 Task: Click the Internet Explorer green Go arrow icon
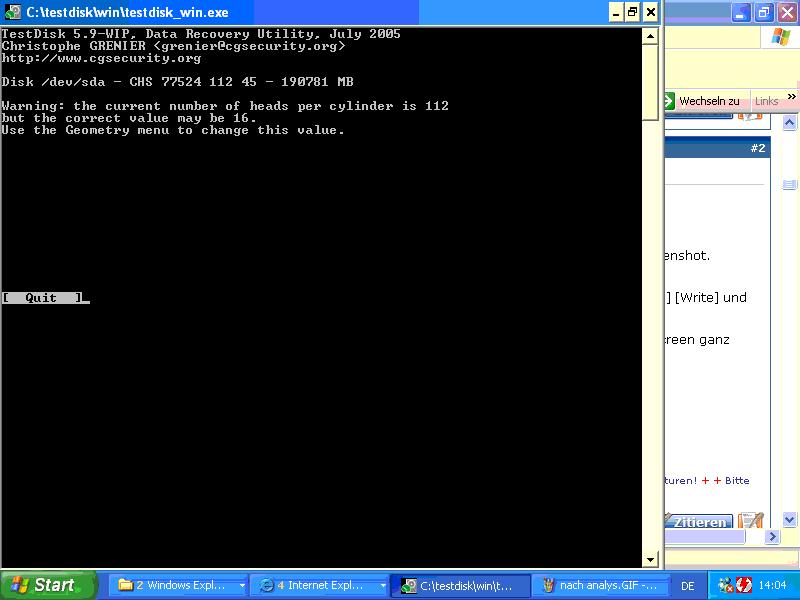(x=669, y=101)
